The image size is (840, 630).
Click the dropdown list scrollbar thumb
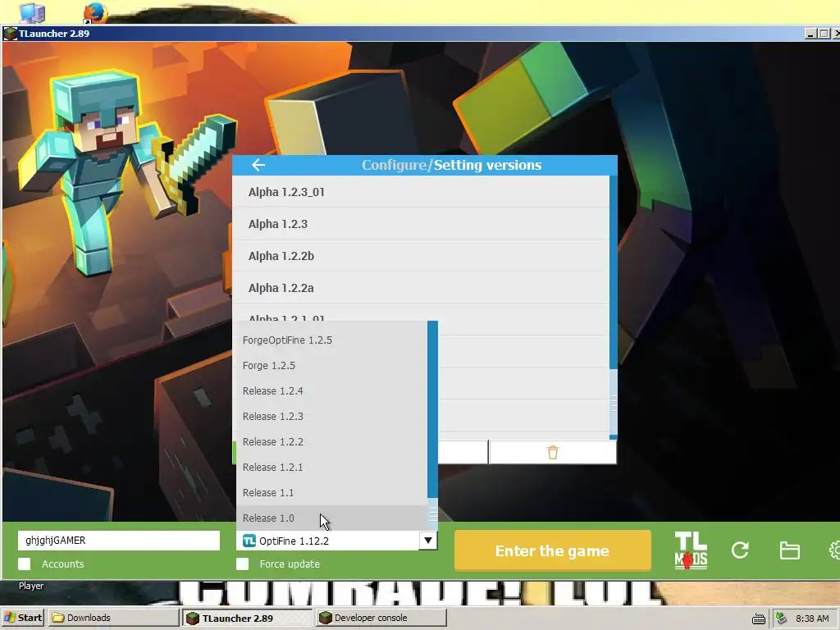pyautogui.click(x=433, y=515)
